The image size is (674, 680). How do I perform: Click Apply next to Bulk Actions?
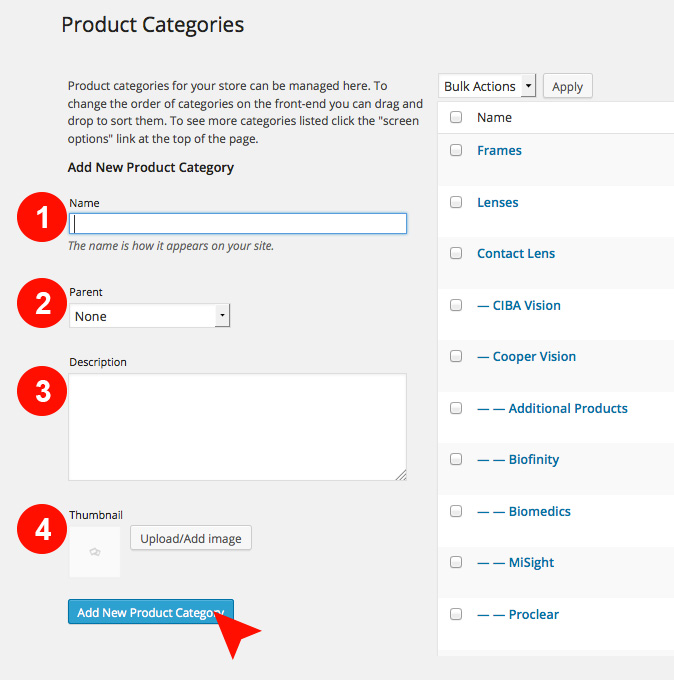(567, 86)
